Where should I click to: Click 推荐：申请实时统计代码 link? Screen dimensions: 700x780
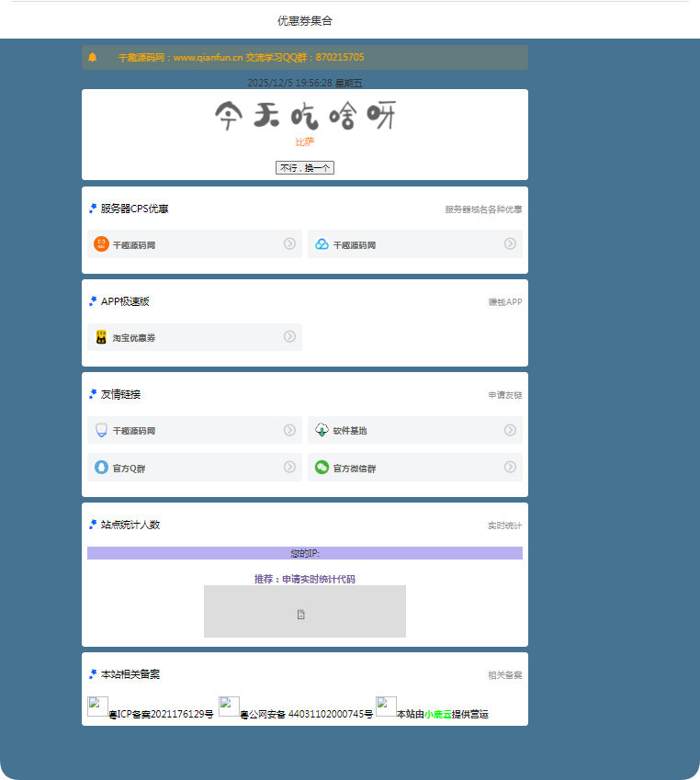click(305, 579)
